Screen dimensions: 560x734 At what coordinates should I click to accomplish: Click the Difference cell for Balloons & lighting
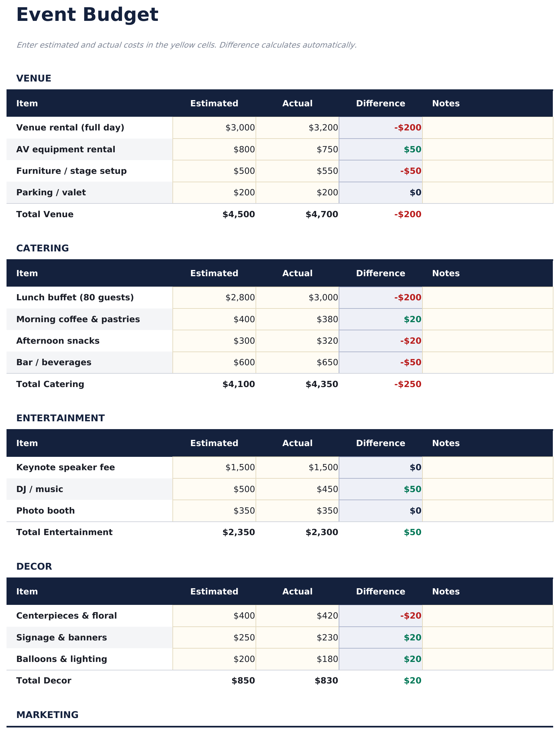(x=380, y=659)
